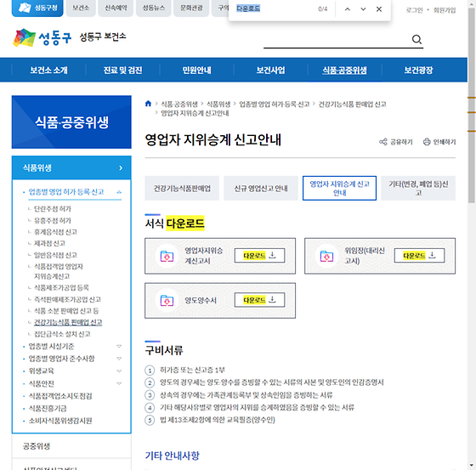Screen dimensions: 476x470
Task: Open the 민원안내 menu
Action: [196, 71]
